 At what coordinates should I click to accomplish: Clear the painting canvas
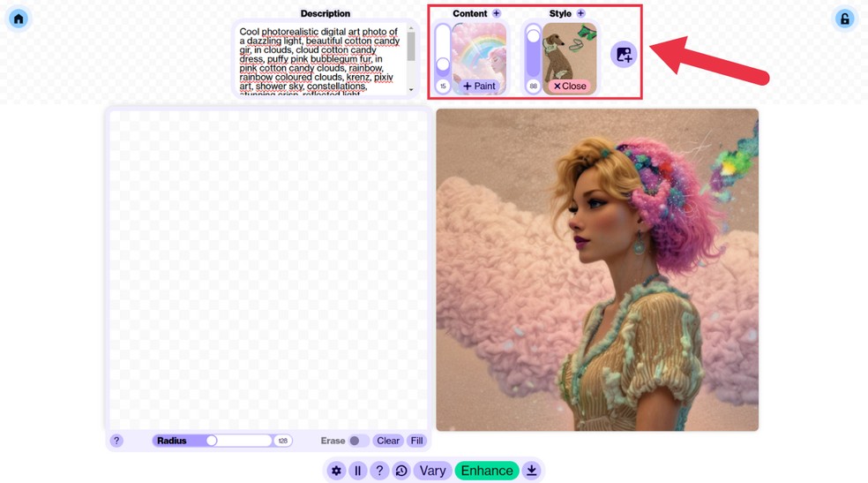point(388,441)
